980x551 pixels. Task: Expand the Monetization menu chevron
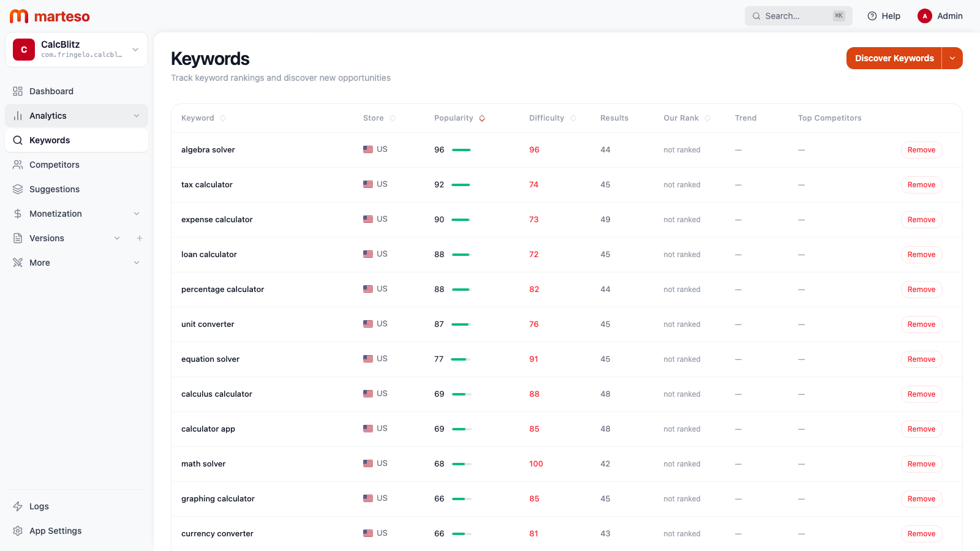(137, 214)
